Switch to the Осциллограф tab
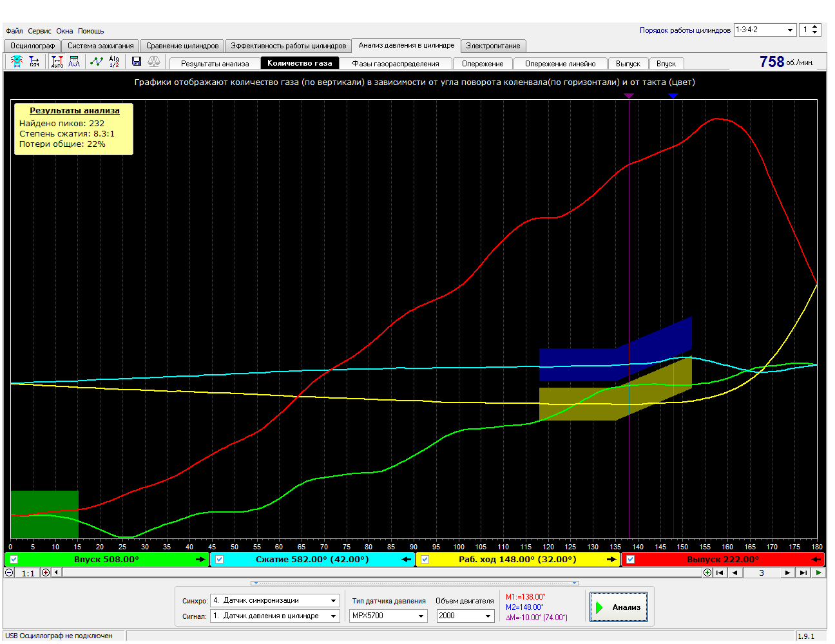This screenshot has width=835, height=644. 33,46
